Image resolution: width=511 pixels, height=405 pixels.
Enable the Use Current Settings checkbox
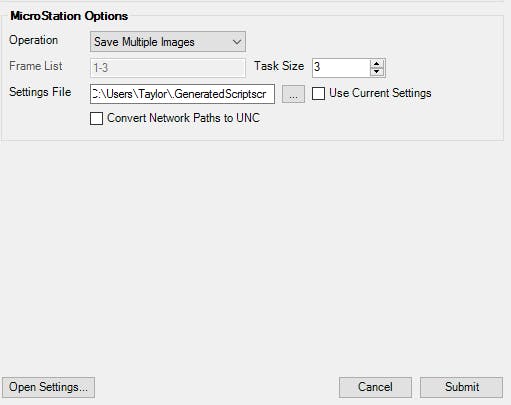(318, 93)
